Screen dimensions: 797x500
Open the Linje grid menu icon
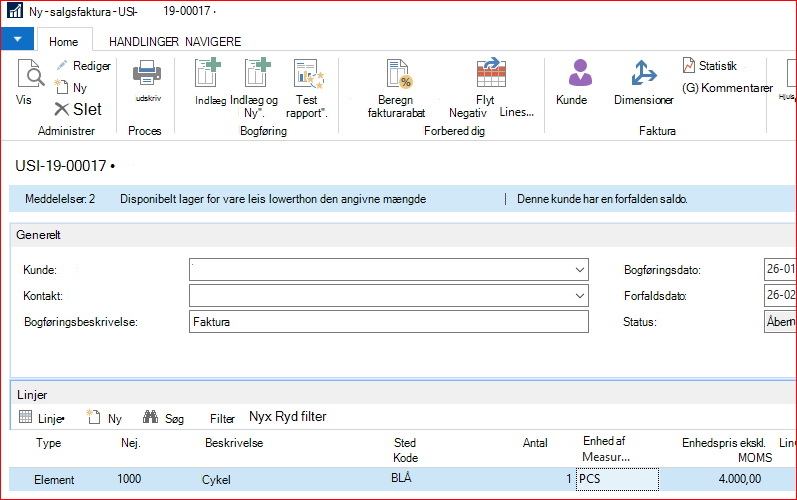click(25, 417)
